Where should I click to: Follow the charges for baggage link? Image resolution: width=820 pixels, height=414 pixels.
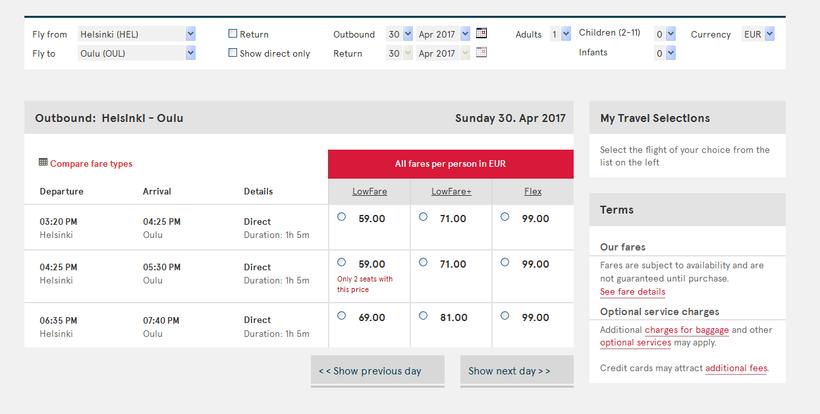coord(686,330)
